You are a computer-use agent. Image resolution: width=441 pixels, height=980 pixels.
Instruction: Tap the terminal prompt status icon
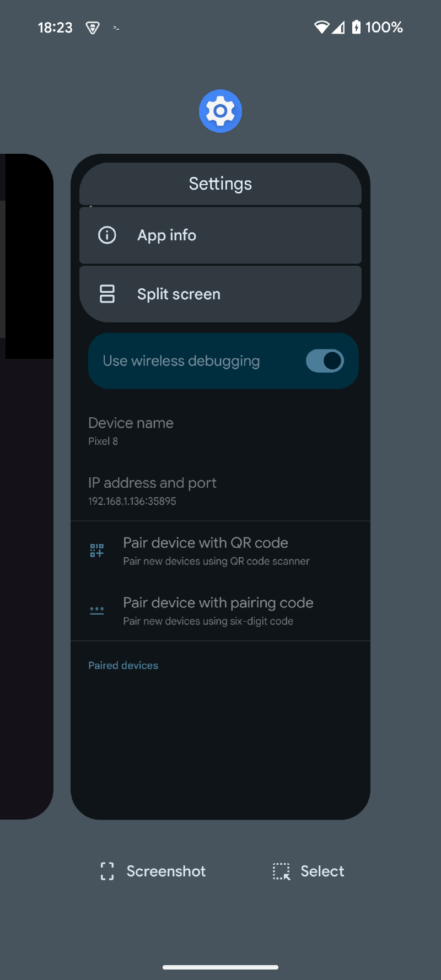[x=116, y=28]
